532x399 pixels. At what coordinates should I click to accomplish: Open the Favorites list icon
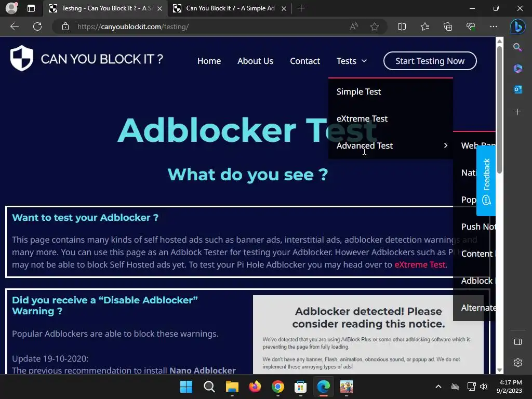pyautogui.click(x=425, y=26)
